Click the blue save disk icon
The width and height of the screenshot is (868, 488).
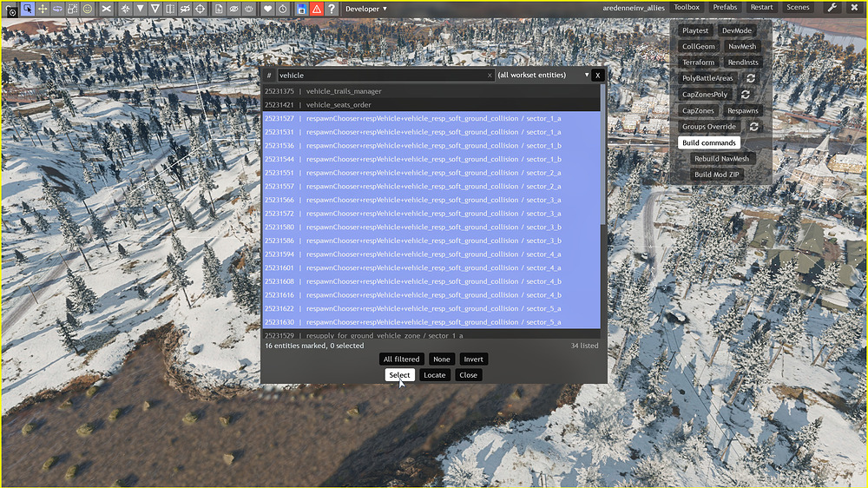point(301,8)
